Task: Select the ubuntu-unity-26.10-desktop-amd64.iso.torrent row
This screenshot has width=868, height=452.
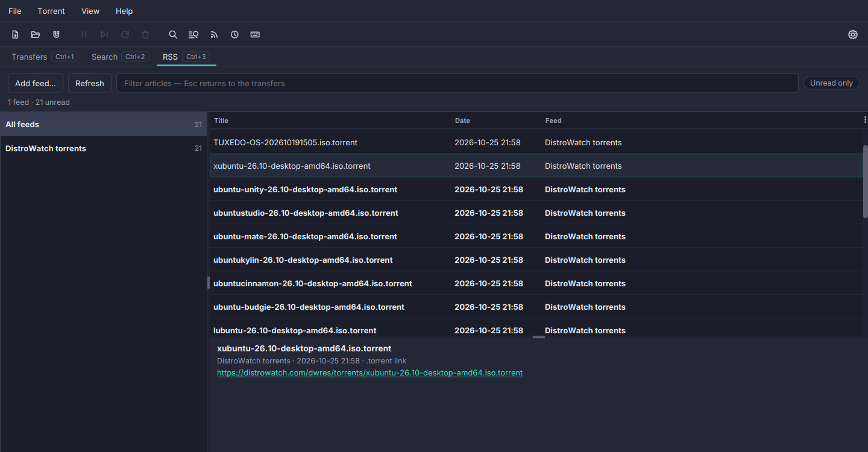Action: 536,189
